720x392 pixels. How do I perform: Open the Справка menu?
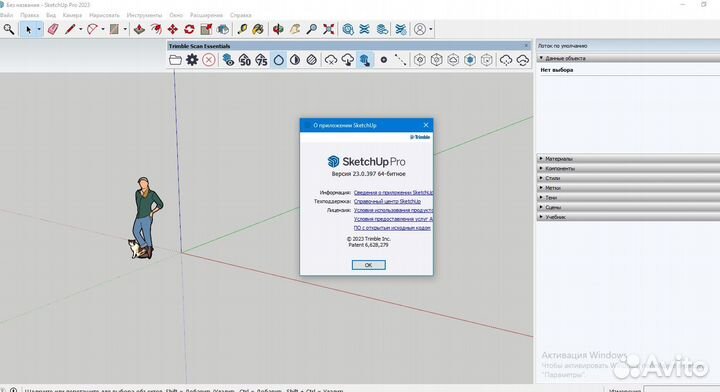point(241,15)
